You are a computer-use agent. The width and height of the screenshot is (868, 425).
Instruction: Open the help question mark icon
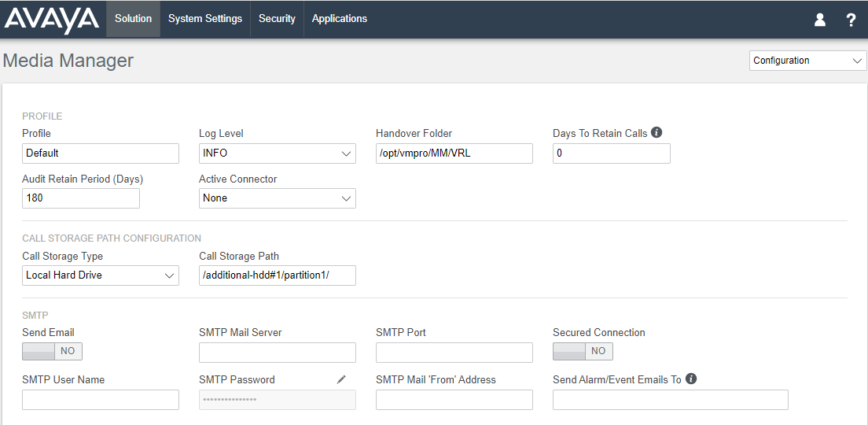(851, 20)
